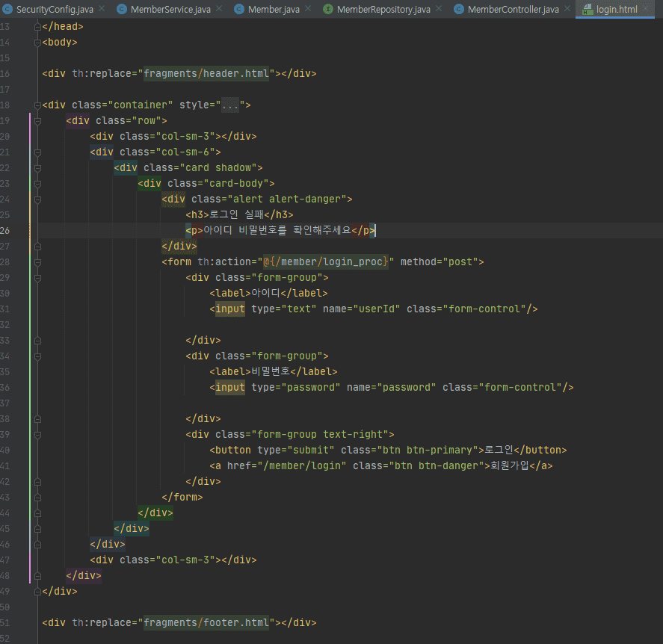663x644 pixels.
Task: Click the login.html tab file icon
Action: 588,9
